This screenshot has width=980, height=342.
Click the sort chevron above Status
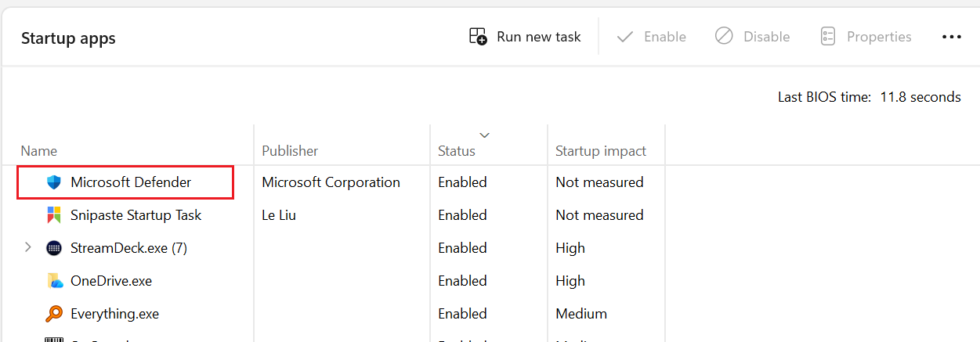484,135
